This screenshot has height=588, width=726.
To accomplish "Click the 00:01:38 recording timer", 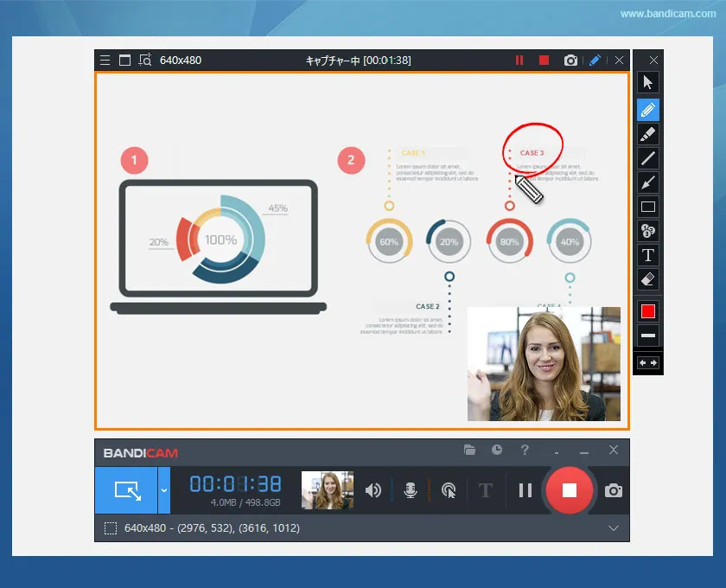I will 236,484.
